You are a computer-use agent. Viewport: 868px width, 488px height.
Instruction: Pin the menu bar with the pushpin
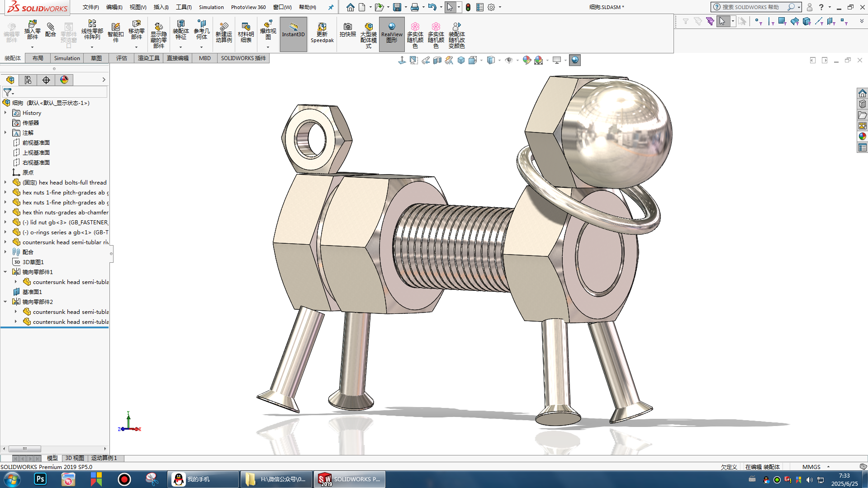coord(331,7)
